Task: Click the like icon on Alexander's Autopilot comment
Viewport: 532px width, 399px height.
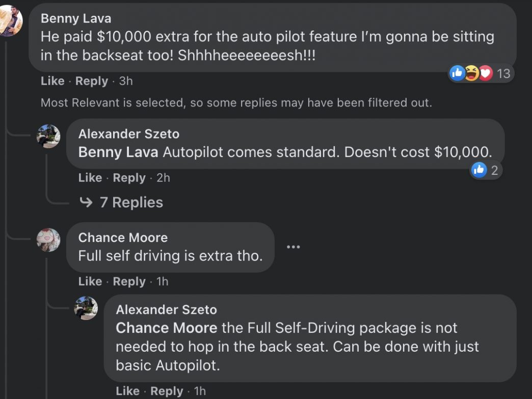Action: click(479, 170)
